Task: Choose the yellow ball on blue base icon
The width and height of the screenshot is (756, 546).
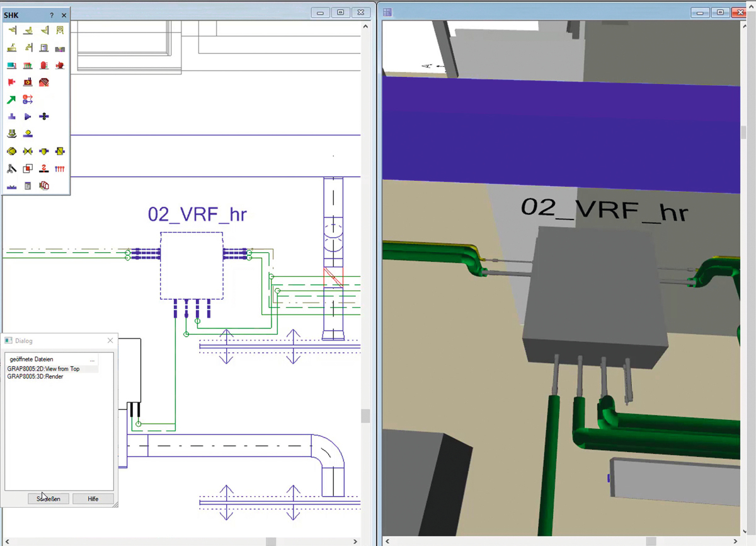Action: 28,134
